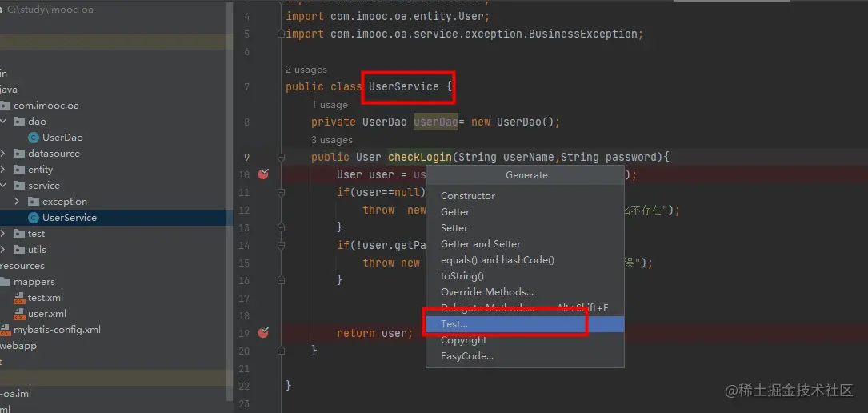Click '1 usage' hint above userDao

coord(330,105)
